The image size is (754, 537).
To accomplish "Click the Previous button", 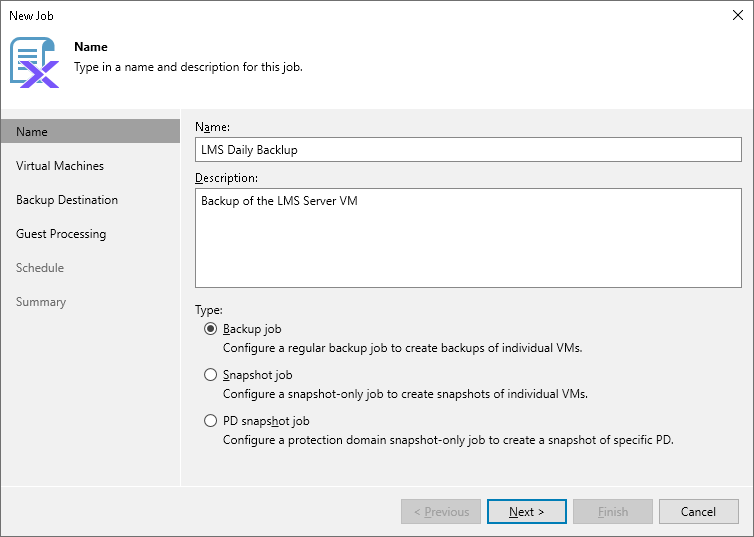I will click(x=441, y=512).
